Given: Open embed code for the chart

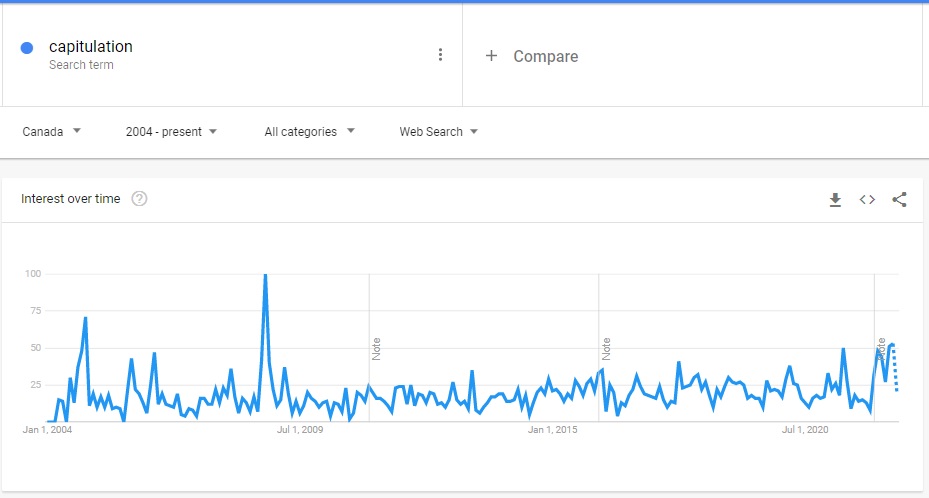Looking at the screenshot, I should (x=867, y=199).
